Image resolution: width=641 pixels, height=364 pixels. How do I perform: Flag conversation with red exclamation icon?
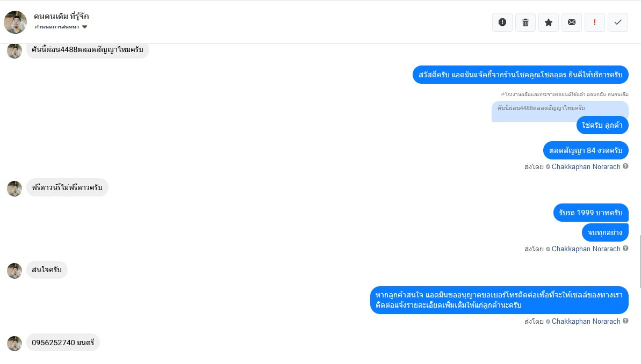[x=595, y=22]
